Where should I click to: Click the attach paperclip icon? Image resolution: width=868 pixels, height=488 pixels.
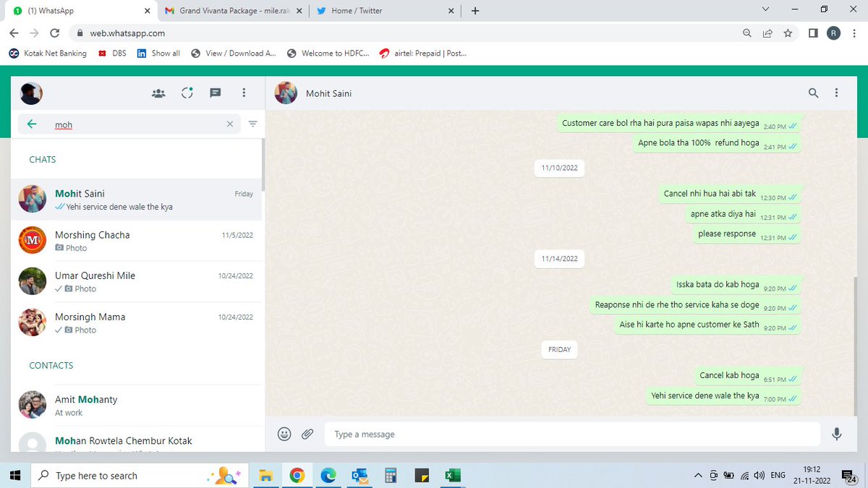(307, 434)
